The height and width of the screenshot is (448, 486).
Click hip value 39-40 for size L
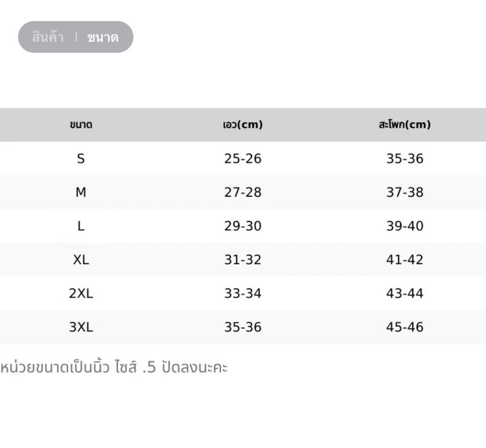tap(405, 226)
